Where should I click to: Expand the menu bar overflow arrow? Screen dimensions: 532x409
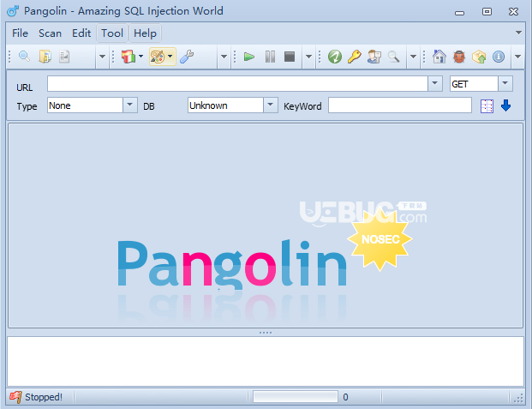tap(518, 33)
